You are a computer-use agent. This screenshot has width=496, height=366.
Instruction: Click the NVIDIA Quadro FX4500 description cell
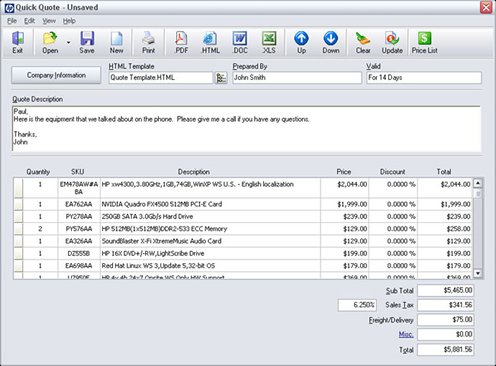tap(210, 204)
